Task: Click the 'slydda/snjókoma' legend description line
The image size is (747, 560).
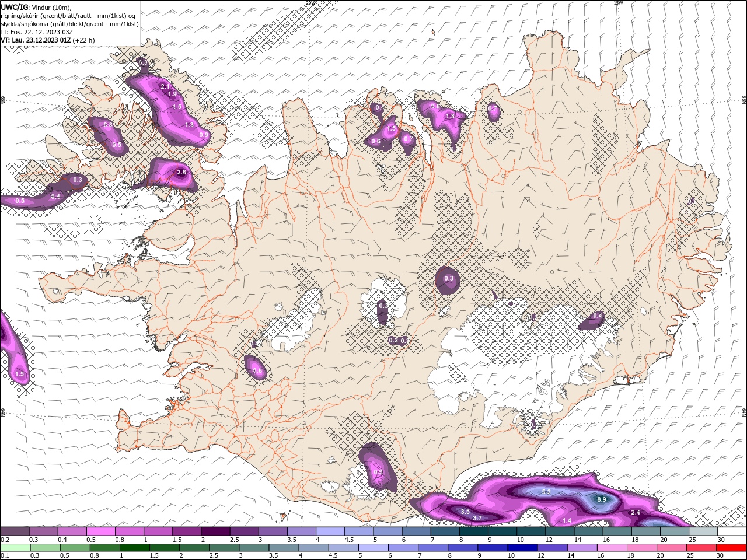Action: click(69, 24)
